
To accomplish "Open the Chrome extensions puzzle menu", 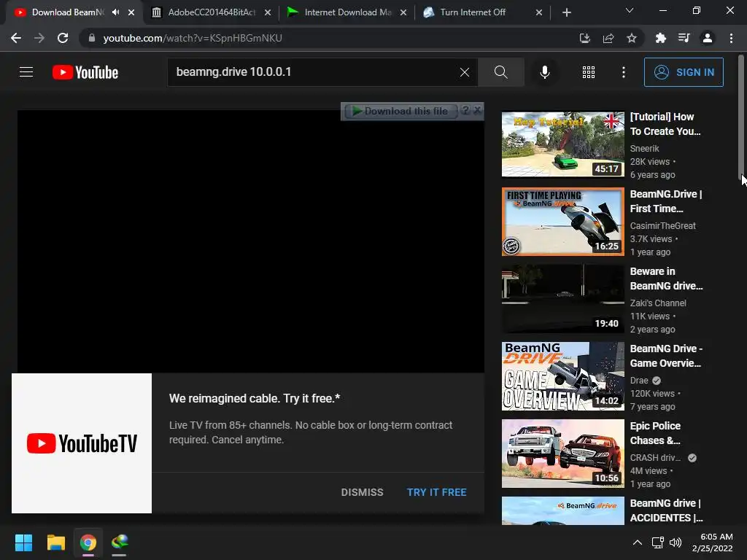I will click(x=660, y=38).
